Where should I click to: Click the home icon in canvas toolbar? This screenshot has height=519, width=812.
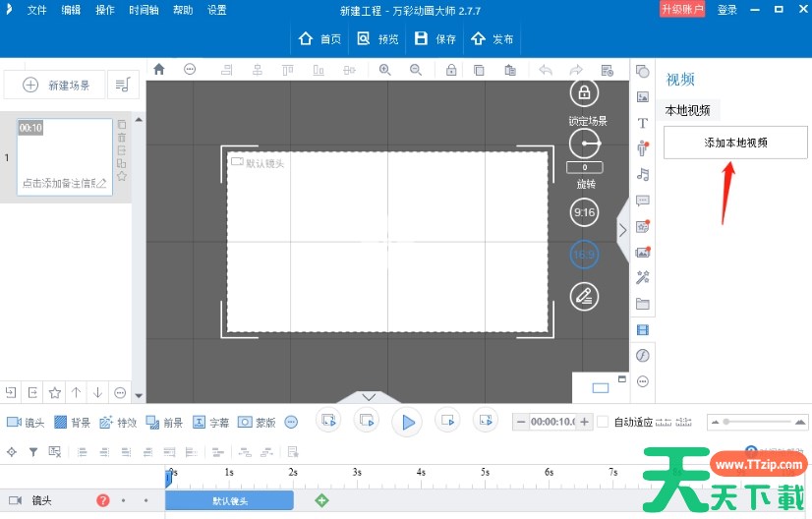pyautogui.click(x=159, y=70)
